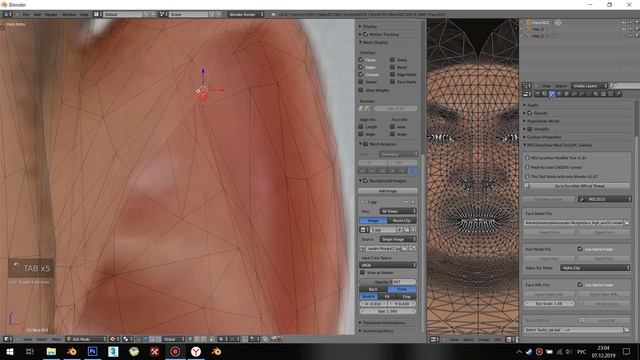Select Crop image fit mode
The width and height of the screenshot is (640, 360).
(407, 296)
